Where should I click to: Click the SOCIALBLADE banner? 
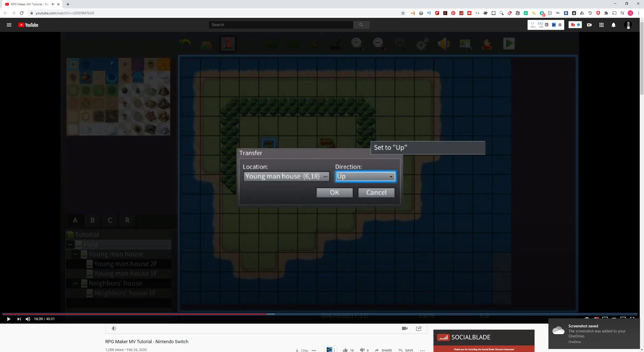(484, 337)
